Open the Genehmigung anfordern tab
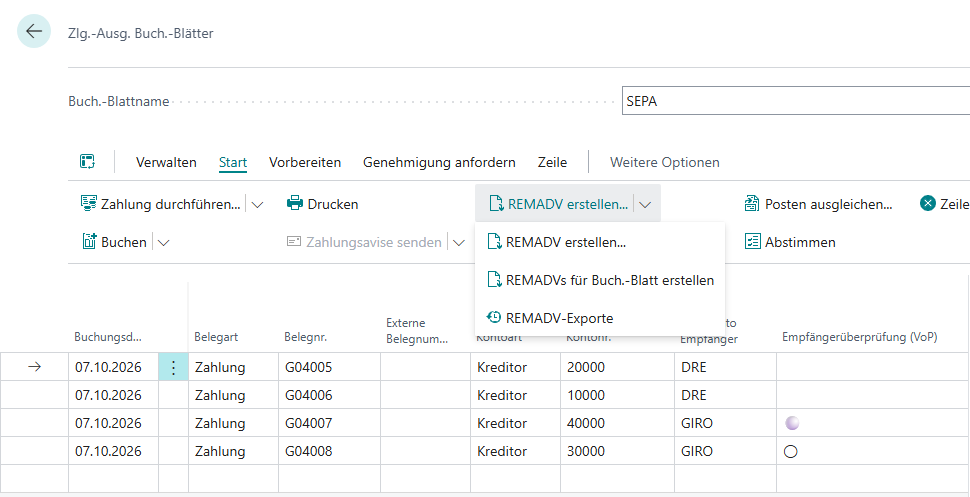The width and height of the screenshot is (970, 497). [439, 162]
